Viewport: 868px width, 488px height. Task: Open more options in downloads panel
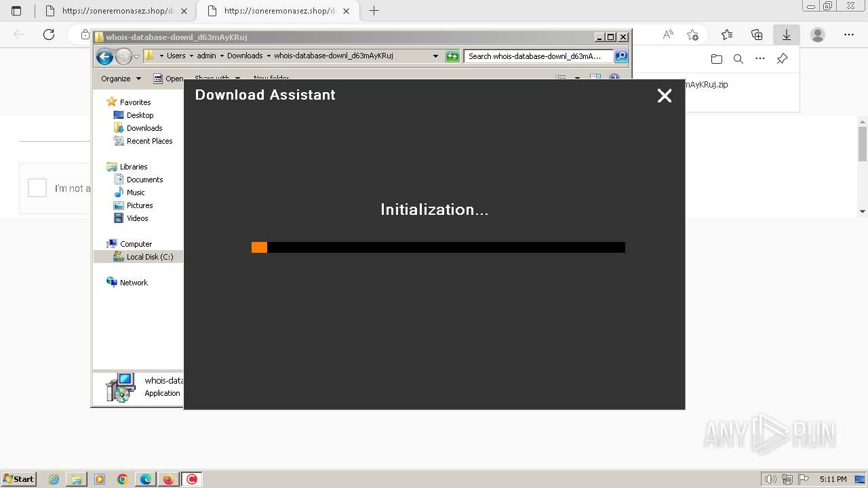point(760,59)
